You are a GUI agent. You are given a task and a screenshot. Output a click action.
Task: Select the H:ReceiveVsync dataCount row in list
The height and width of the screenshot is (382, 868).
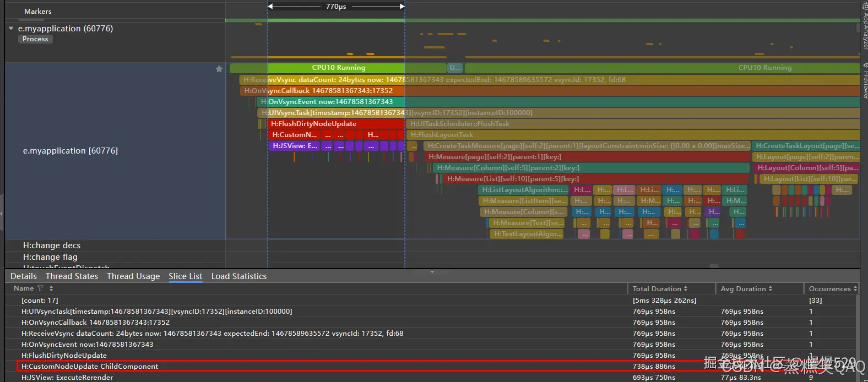pos(431,334)
